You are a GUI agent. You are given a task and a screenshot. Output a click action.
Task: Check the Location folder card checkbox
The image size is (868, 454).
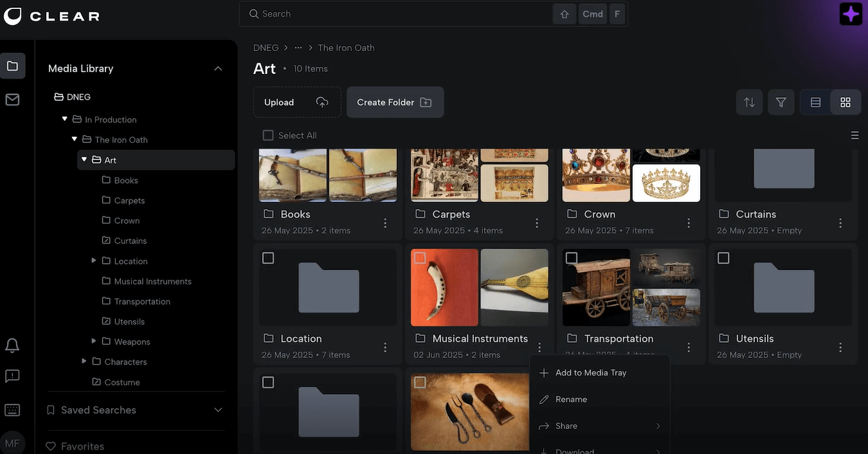(268, 258)
